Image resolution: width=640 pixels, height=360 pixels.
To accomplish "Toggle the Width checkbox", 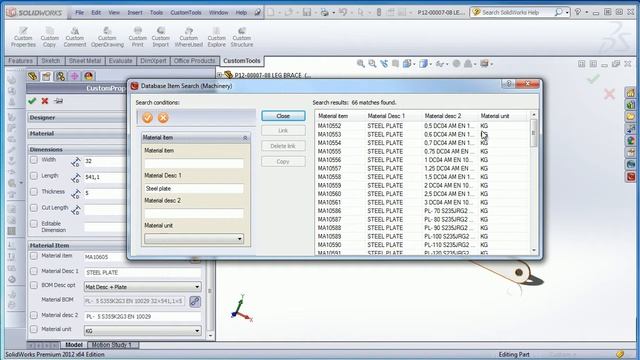I will pos(34,160).
